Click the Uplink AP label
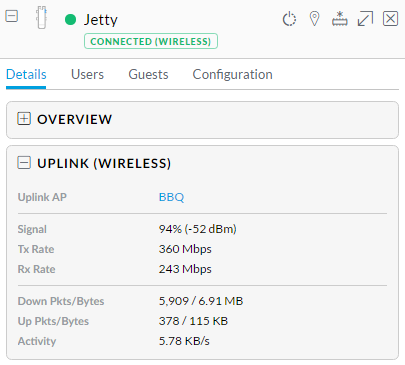Screen dimensions: 405x365 coord(42,197)
